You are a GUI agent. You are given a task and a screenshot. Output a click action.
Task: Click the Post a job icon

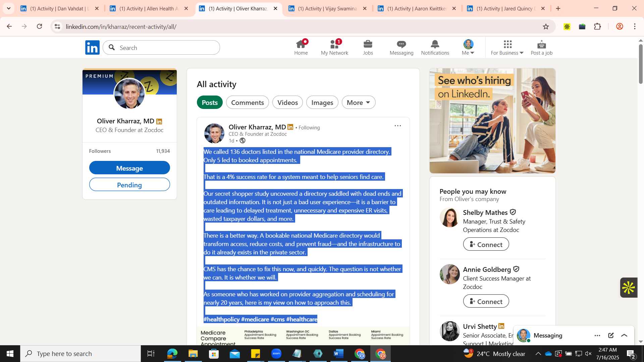(541, 48)
